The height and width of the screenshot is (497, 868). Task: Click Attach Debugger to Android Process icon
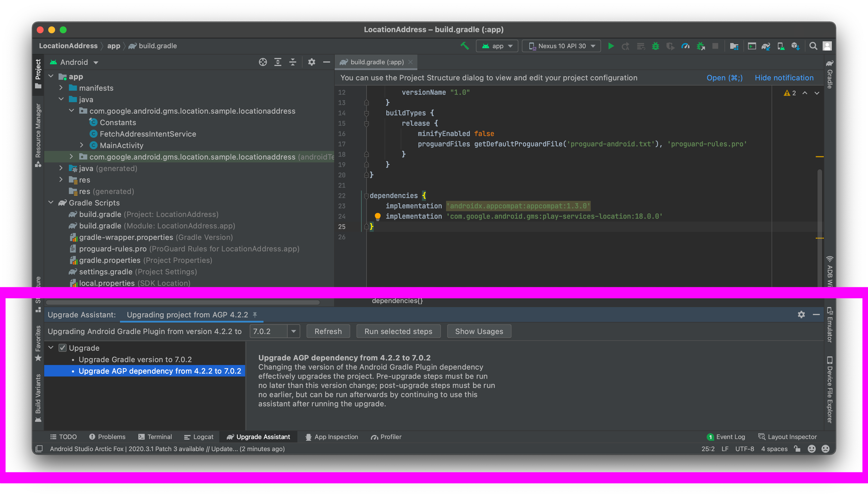point(701,46)
